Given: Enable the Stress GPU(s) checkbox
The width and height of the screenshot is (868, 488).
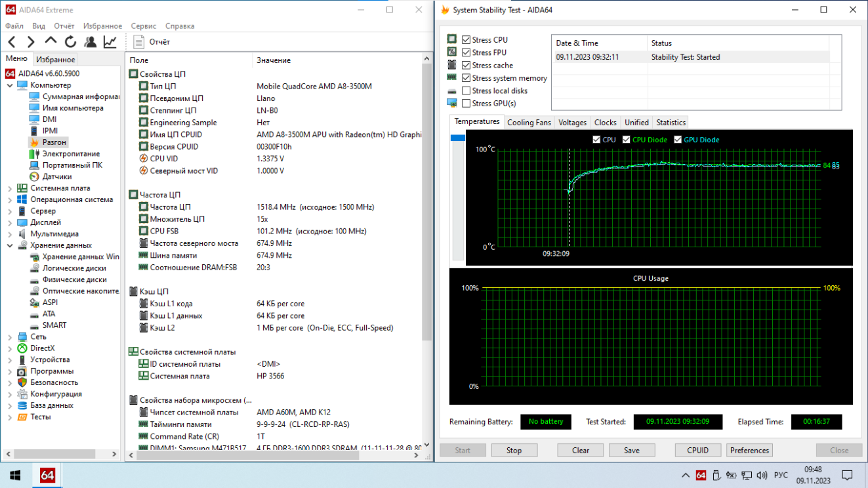Looking at the screenshot, I should (466, 104).
